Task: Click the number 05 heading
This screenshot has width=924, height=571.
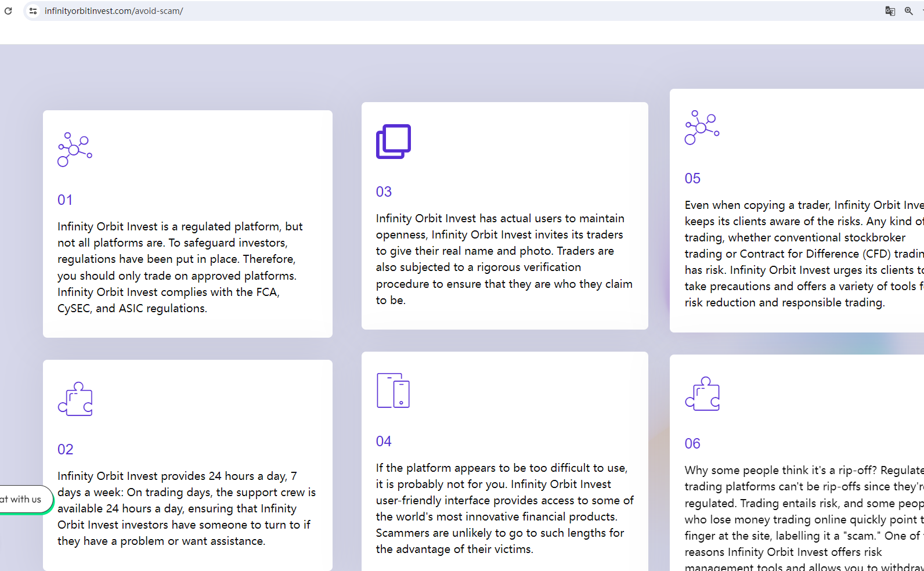Action: pos(692,179)
